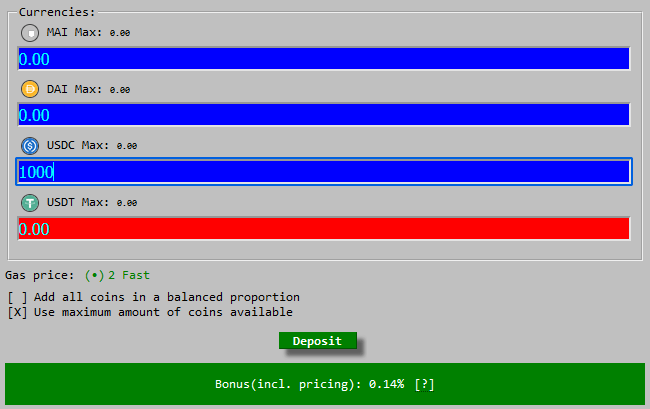Click the MAI coin icon
The image size is (650, 409).
(x=30, y=33)
